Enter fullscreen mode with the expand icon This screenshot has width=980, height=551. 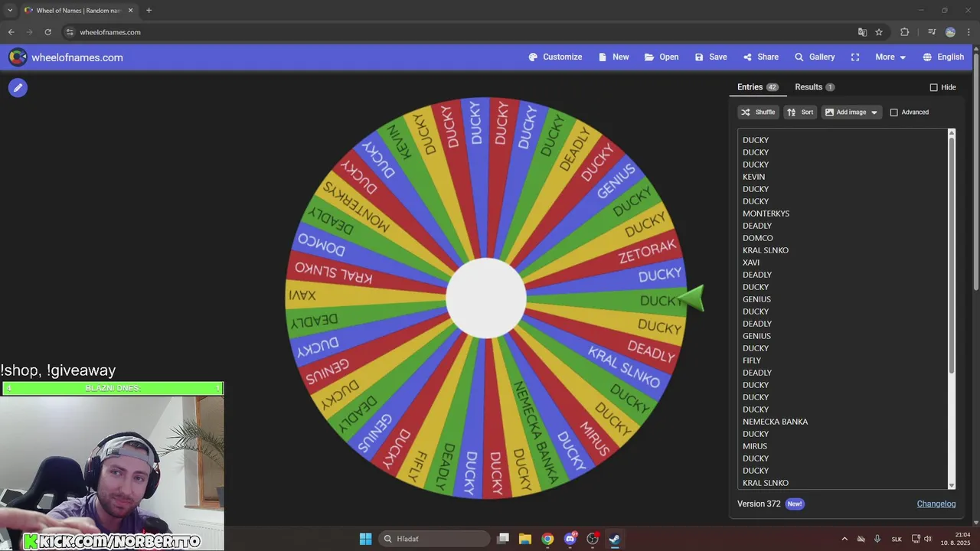point(855,57)
